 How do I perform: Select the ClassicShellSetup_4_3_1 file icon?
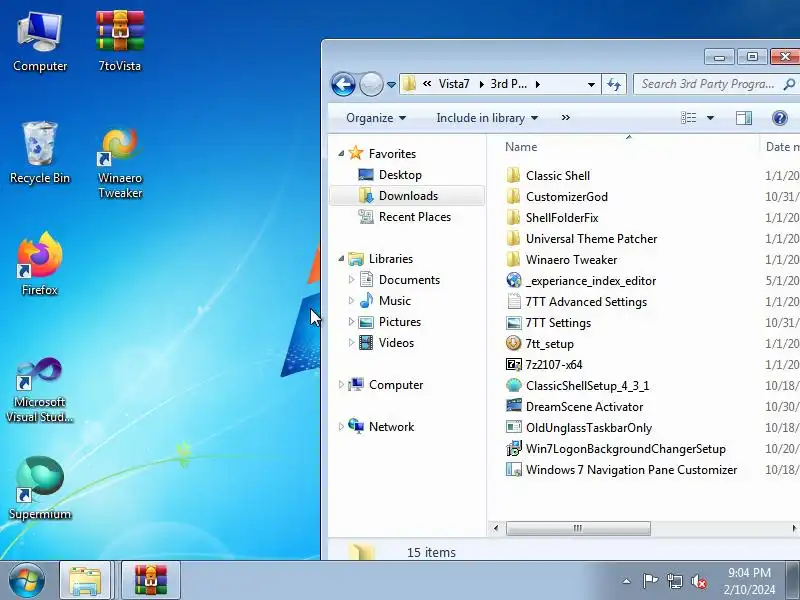coord(513,385)
